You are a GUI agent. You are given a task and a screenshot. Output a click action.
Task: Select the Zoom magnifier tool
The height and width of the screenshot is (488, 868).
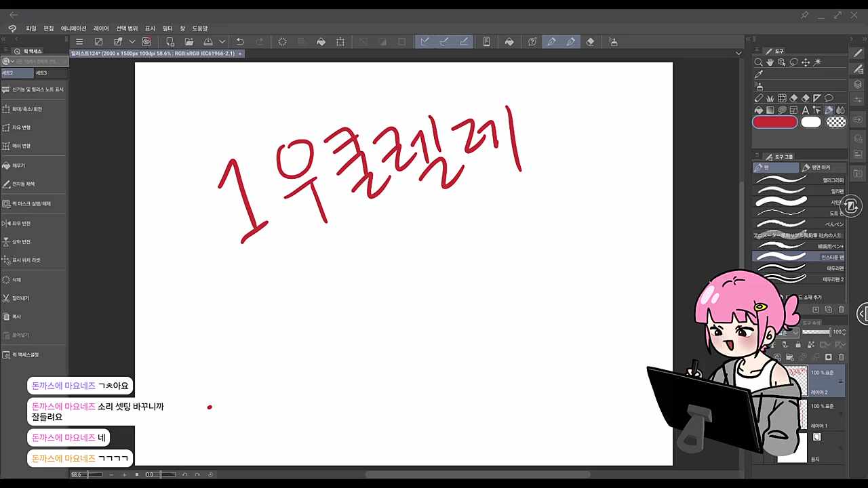click(759, 62)
